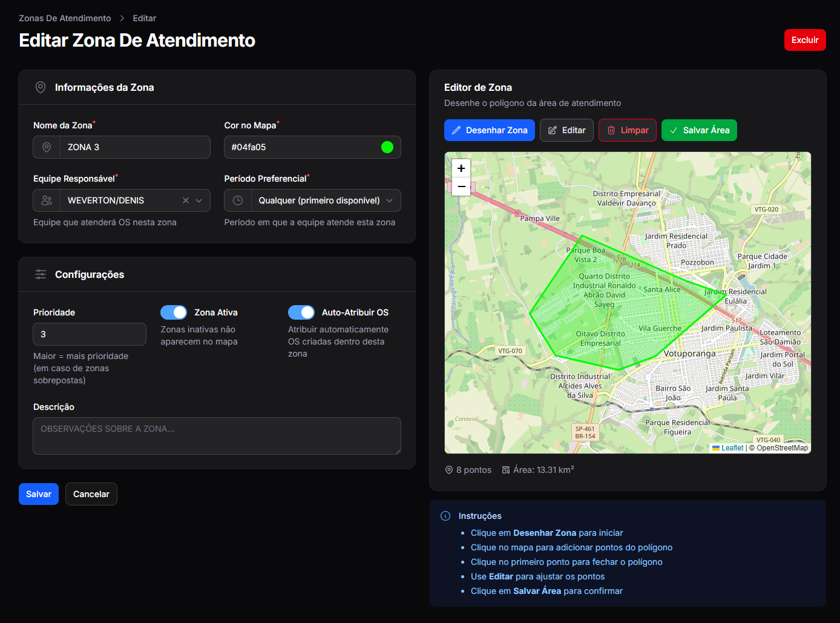Toggle the Zona Ativa switch
The image size is (840, 623).
174,312
